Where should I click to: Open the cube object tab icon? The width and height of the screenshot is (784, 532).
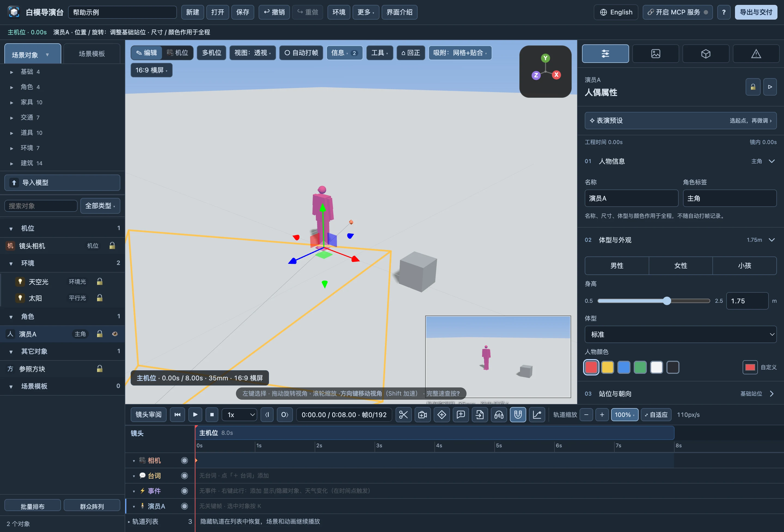pyautogui.click(x=706, y=53)
